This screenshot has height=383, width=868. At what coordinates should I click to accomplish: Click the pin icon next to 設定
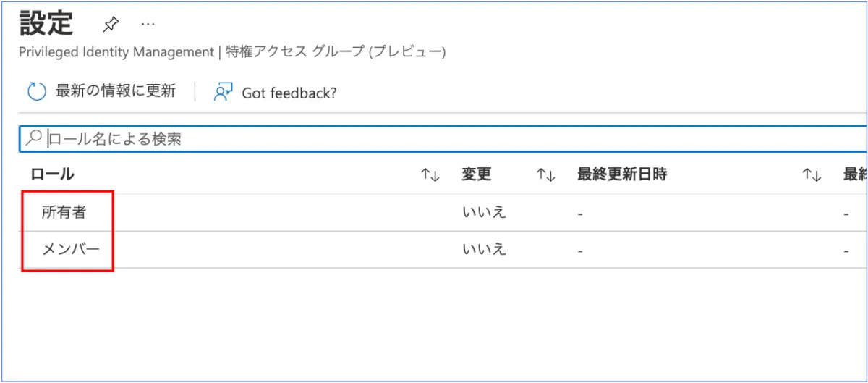[110, 25]
